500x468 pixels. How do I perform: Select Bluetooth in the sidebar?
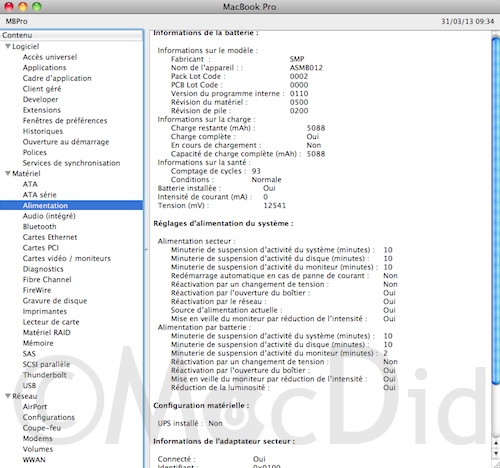39,227
